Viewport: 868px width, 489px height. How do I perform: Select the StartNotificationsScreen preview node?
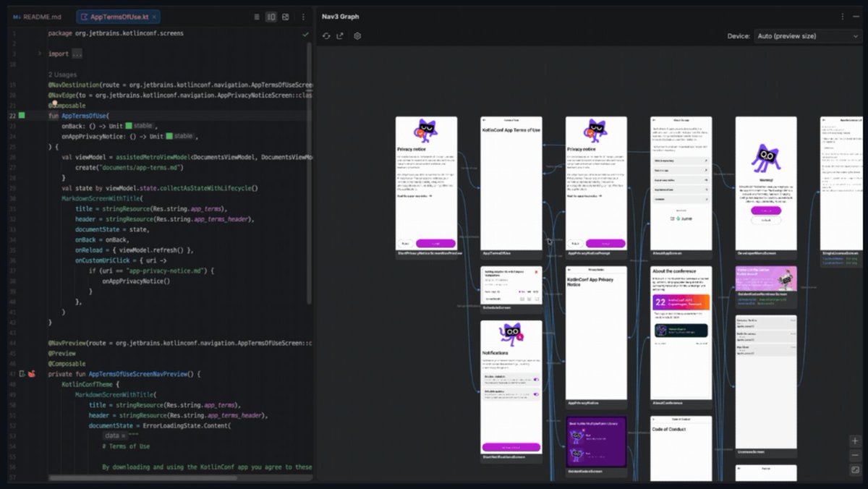tap(511, 391)
